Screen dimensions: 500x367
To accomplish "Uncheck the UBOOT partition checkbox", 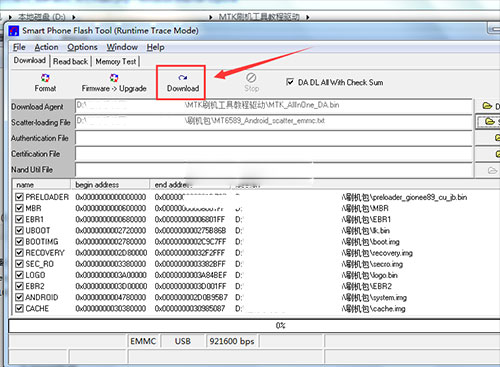I will click(19, 230).
